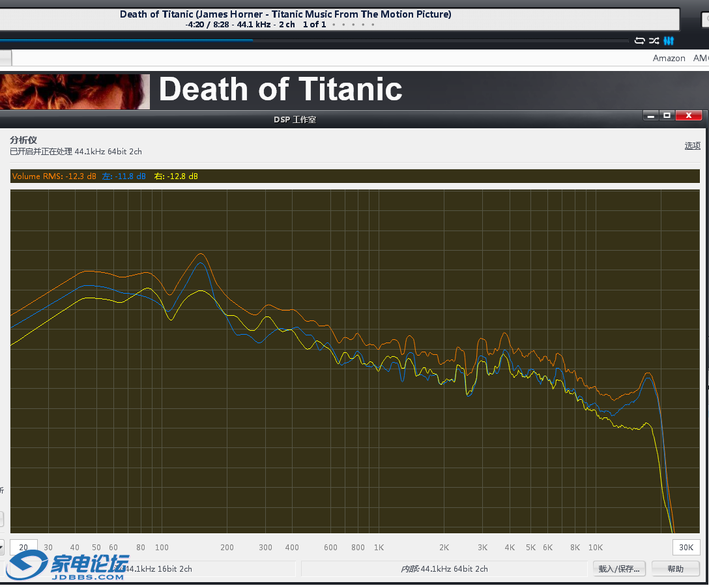Viewport: 709px width, 588px height.
Task: Click the Volume RMS readout bar
Action: pos(354,176)
